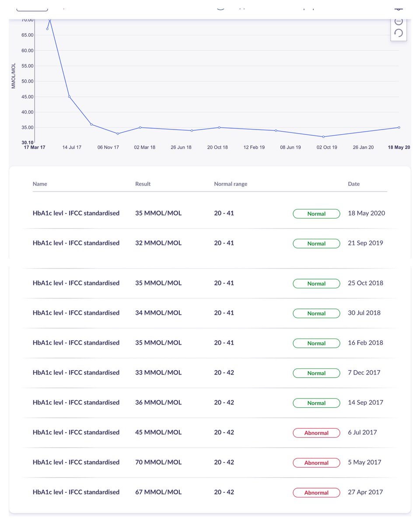The height and width of the screenshot is (525, 420).
Task: Reset the chart zoom with the rotate icon
Action: click(399, 33)
